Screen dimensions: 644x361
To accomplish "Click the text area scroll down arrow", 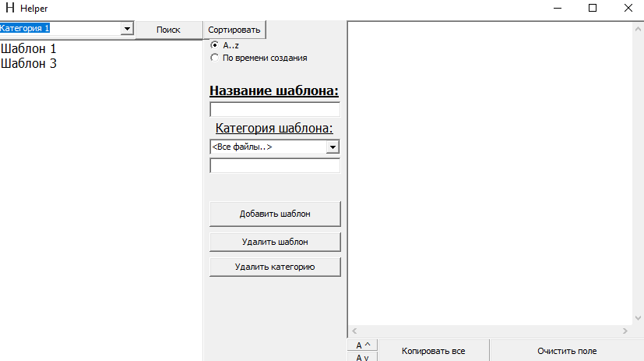I will point(638,318).
